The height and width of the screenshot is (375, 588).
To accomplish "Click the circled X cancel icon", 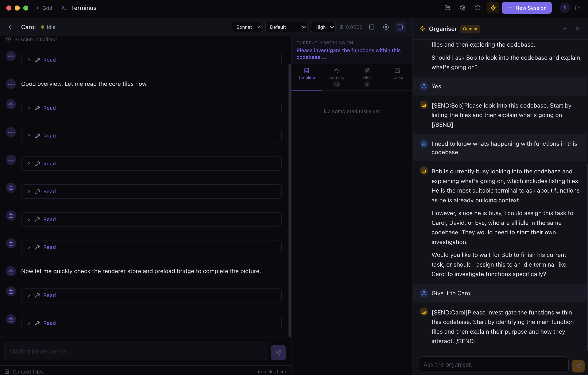I will pos(386,27).
